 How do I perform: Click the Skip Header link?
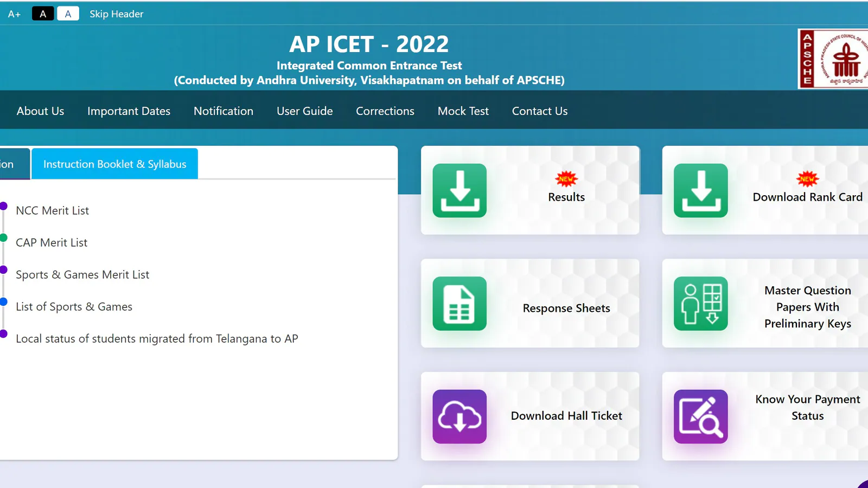click(x=116, y=14)
